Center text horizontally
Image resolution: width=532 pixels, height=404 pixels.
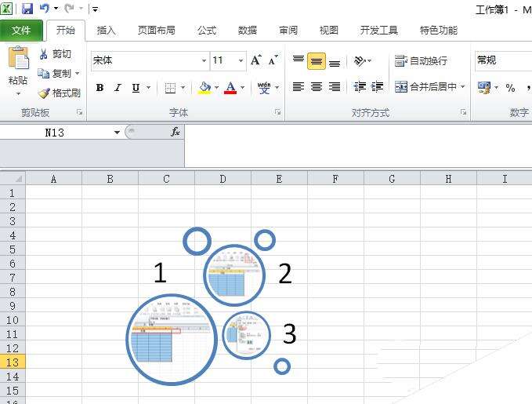(x=317, y=87)
